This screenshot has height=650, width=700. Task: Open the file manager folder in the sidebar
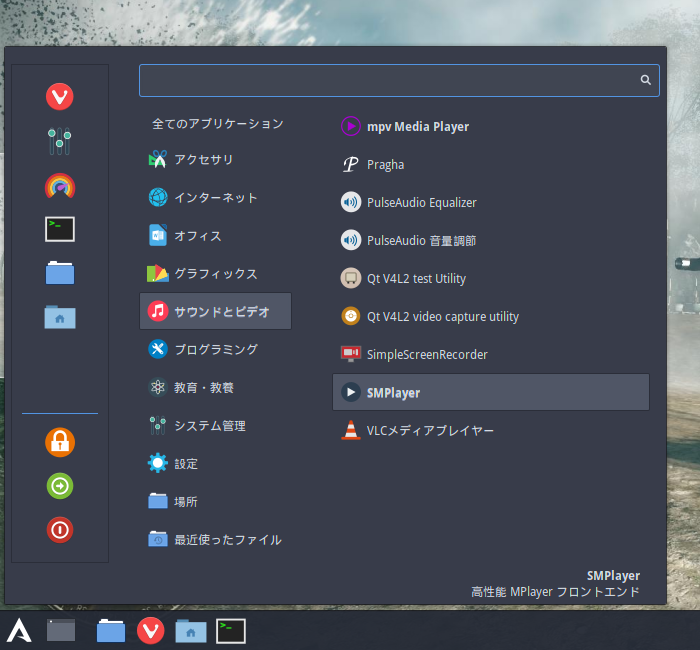(60, 273)
